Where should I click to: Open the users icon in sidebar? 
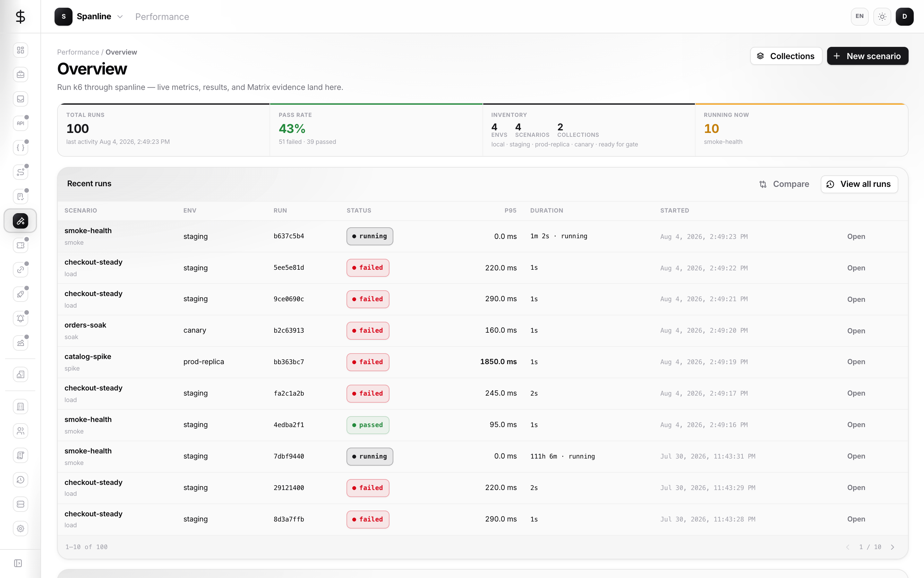(21, 431)
